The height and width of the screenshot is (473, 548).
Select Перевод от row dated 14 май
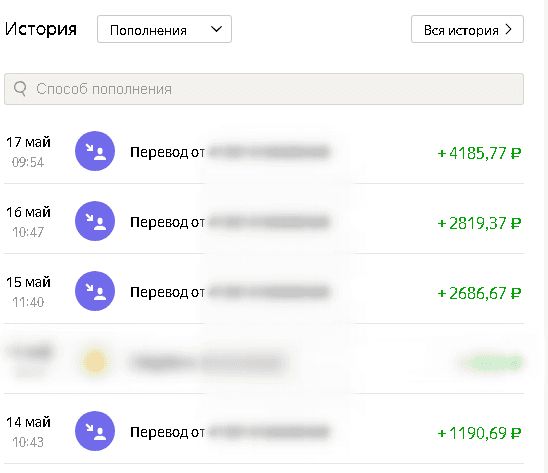(x=264, y=431)
